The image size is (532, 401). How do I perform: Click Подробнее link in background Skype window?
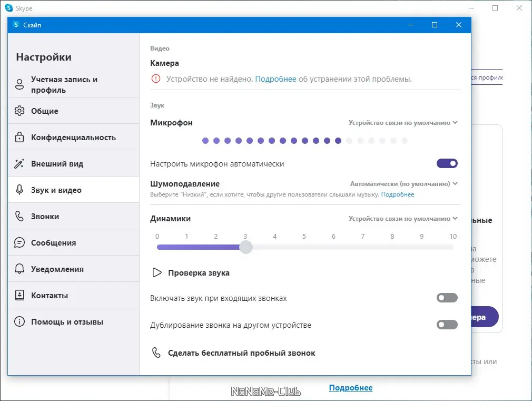[351, 388]
